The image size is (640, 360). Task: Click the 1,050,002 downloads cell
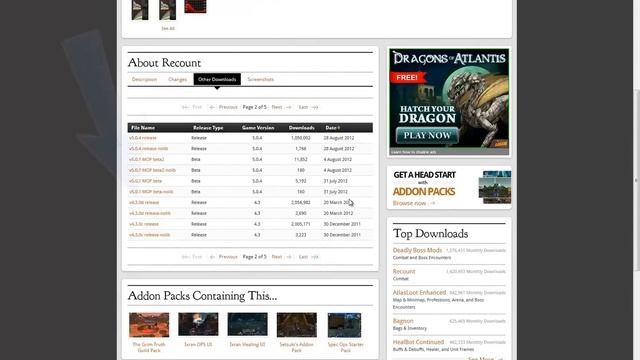click(301, 138)
